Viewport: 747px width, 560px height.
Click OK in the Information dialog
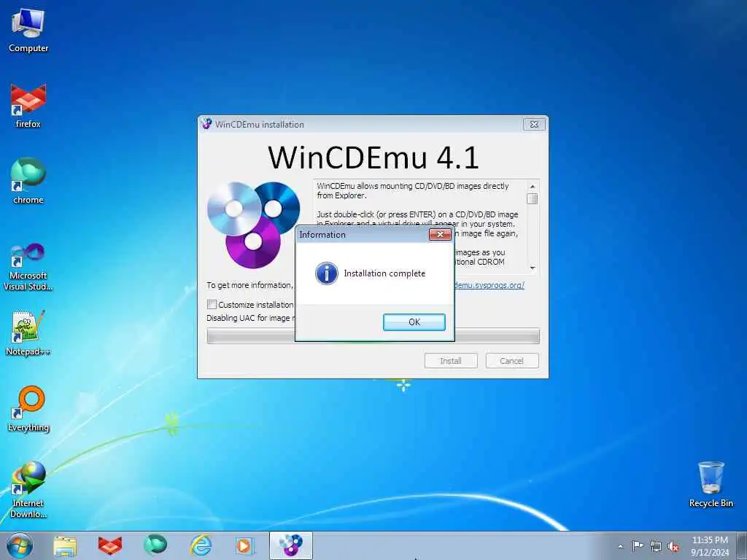[414, 322]
